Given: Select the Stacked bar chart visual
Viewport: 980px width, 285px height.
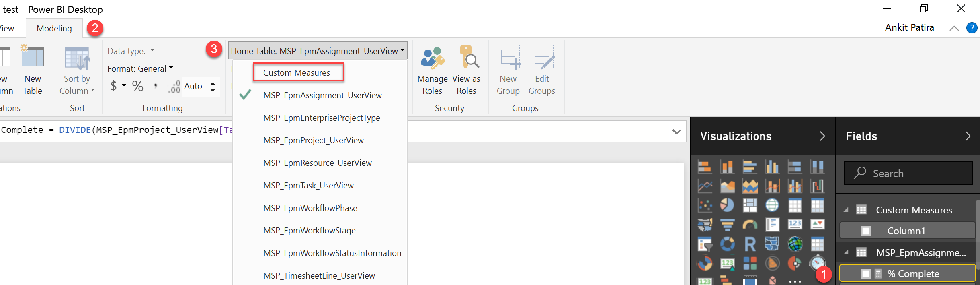Looking at the screenshot, I should pos(705,166).
